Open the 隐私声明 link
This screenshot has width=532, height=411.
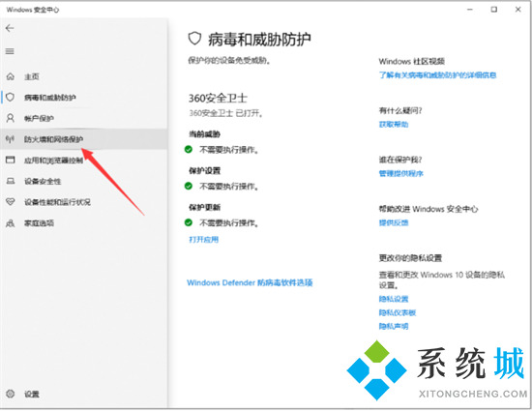[394, 326]
